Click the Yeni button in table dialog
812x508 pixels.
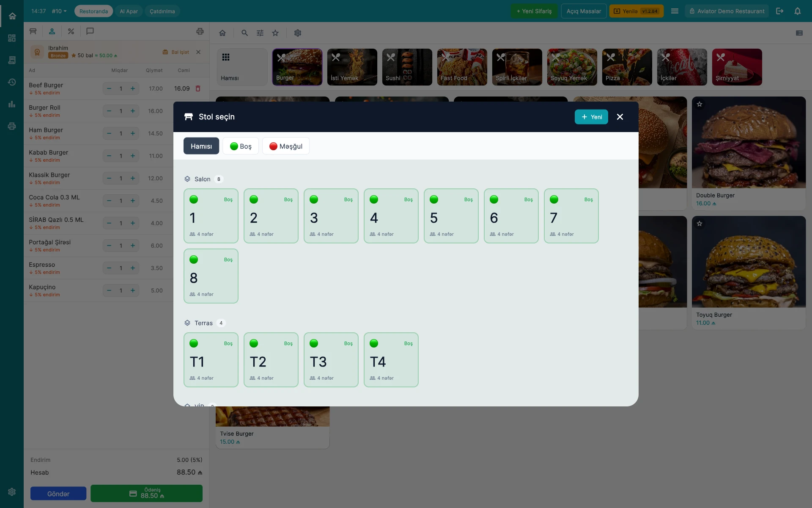pos(591,117)
